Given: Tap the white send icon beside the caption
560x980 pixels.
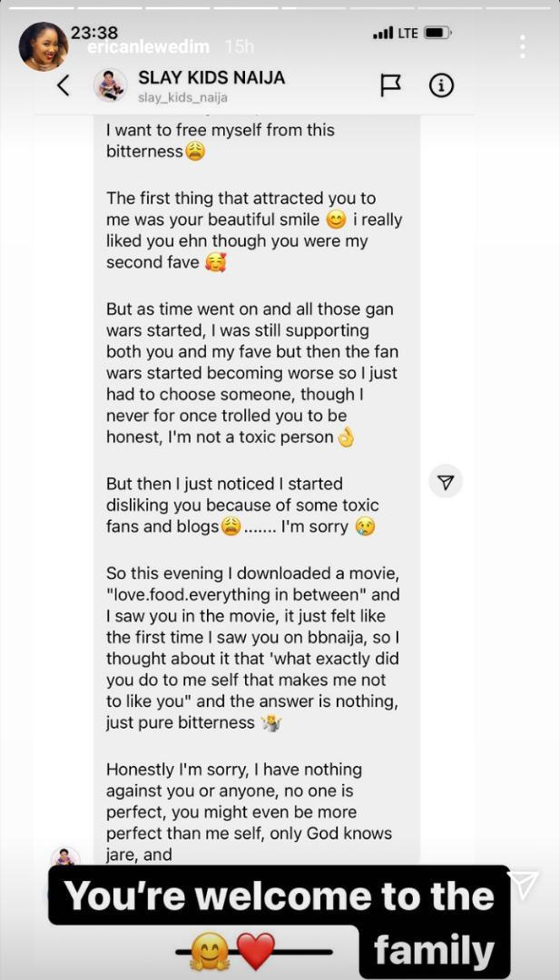Looking at the screenshot, I should click(x=524, y=886).
